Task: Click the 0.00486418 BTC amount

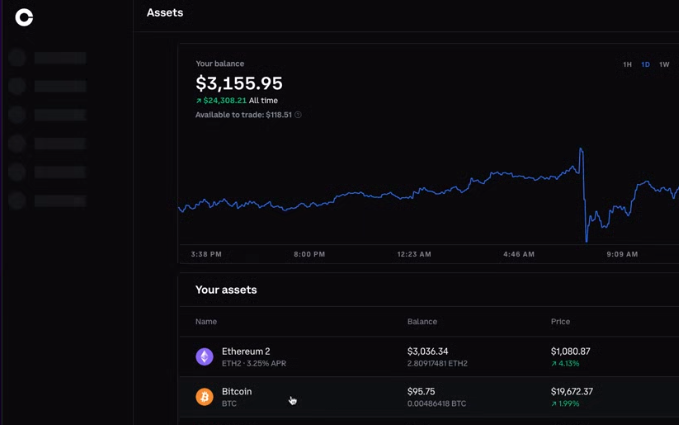Action: (x=436, y=404)
